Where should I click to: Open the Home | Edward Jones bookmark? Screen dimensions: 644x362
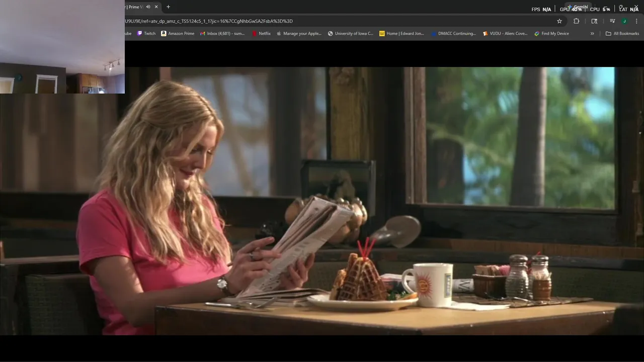[x=401, y=34]
